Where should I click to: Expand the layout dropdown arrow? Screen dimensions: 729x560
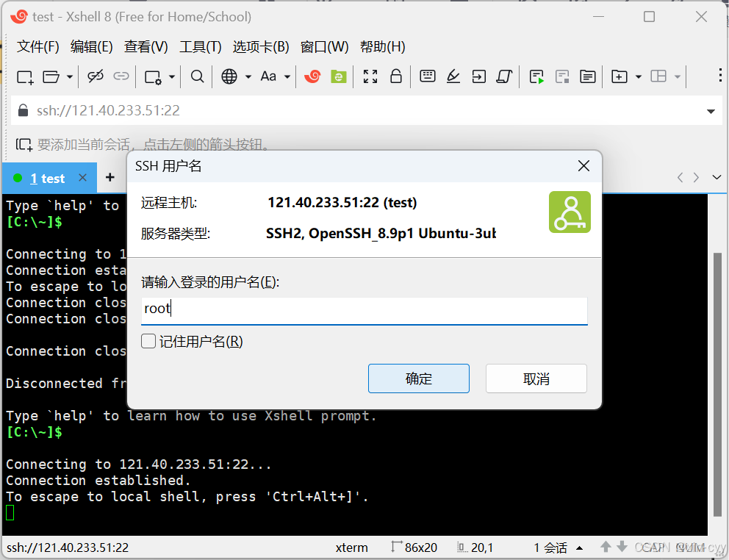[x=678, y=76]
